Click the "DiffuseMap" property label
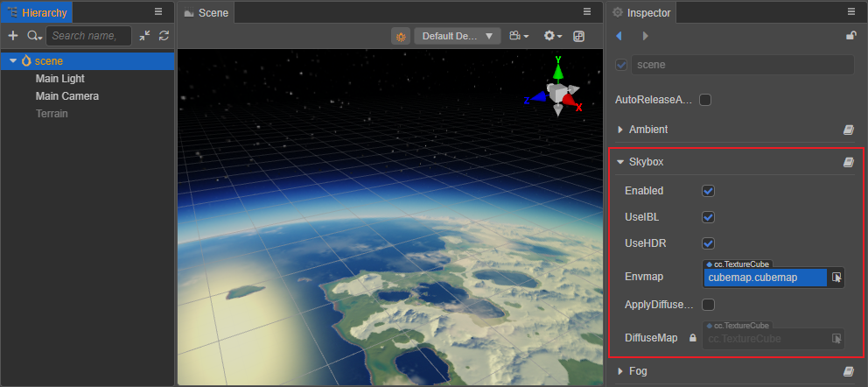The width and height of the screenshot is (868, 387). 651,338
